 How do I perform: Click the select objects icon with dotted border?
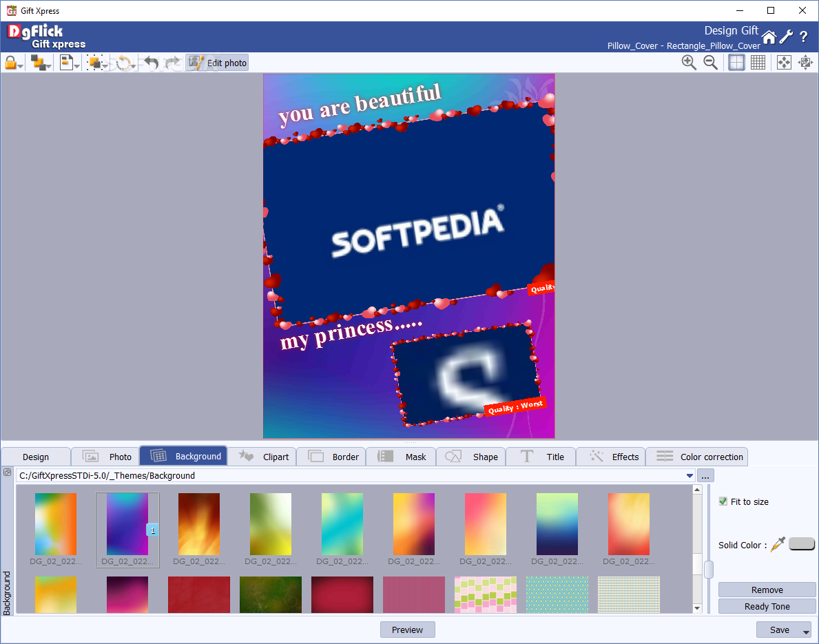(94, 63)
